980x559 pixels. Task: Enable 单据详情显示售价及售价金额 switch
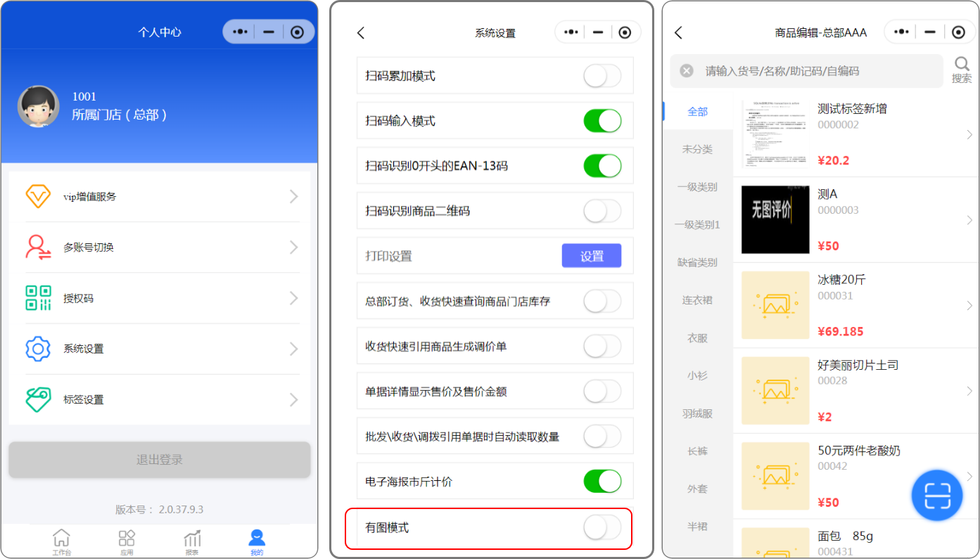(x=602, y=391)
